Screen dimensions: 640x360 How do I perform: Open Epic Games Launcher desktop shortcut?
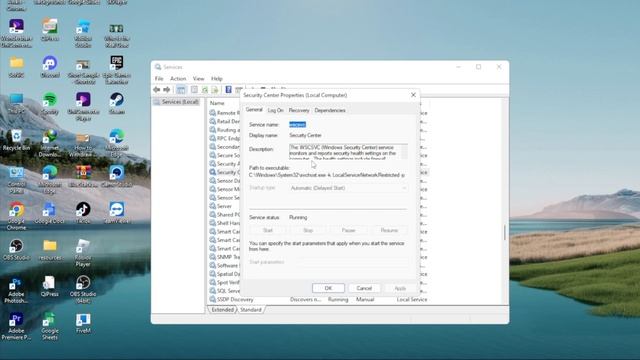117,70
